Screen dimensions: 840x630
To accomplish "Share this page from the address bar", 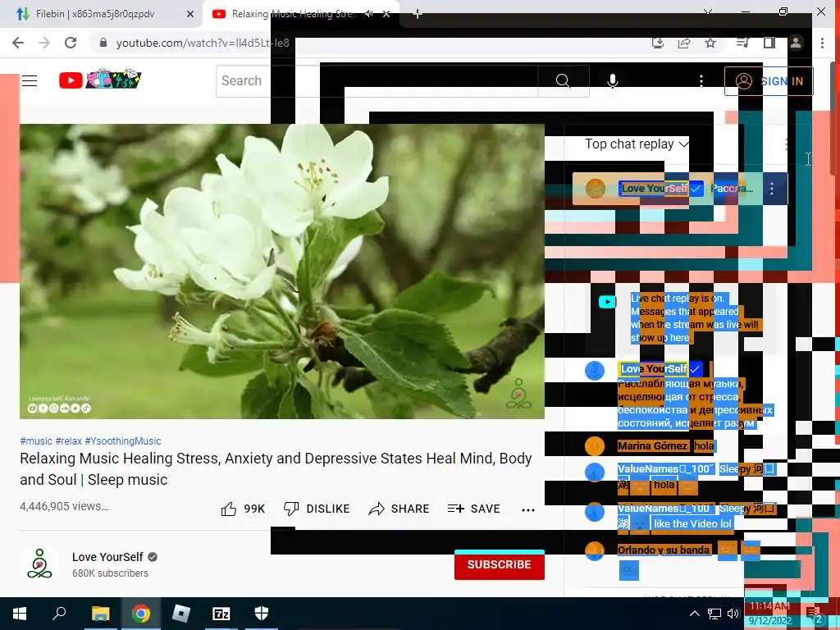I will [x=684, y=43].
